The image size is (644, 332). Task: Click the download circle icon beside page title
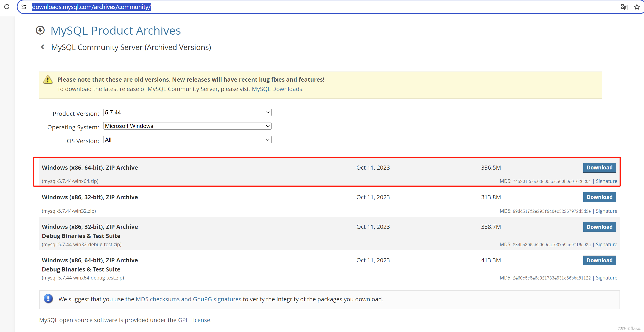[40, 30]
